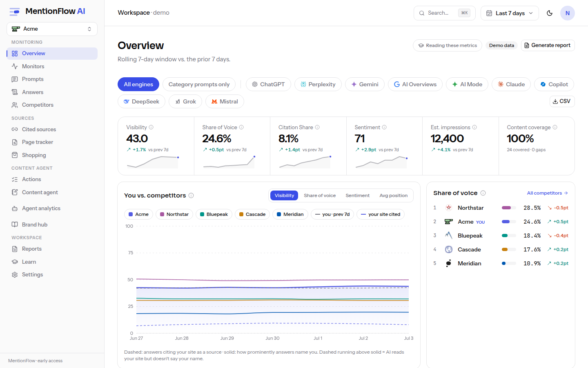Click Reading these metrics button
Image resolution: width=588 pixels, height=368 pixels.
click(448, 45)
